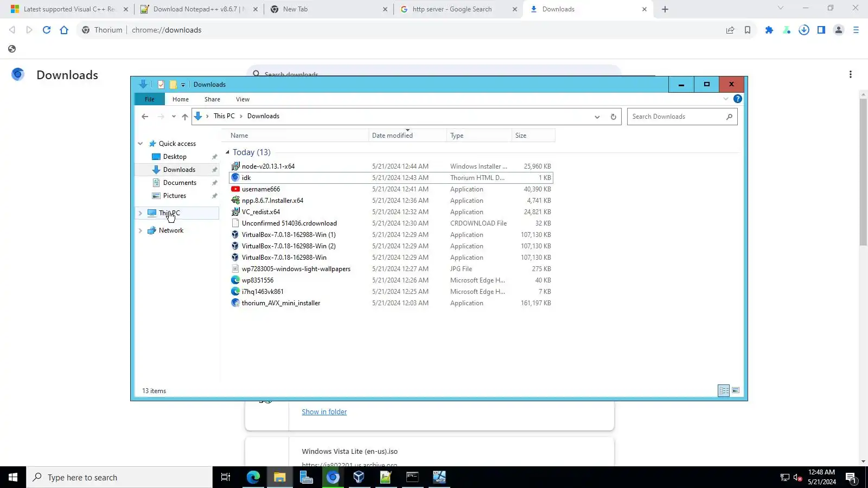Open the browser tab search chevron

(780, 8)
